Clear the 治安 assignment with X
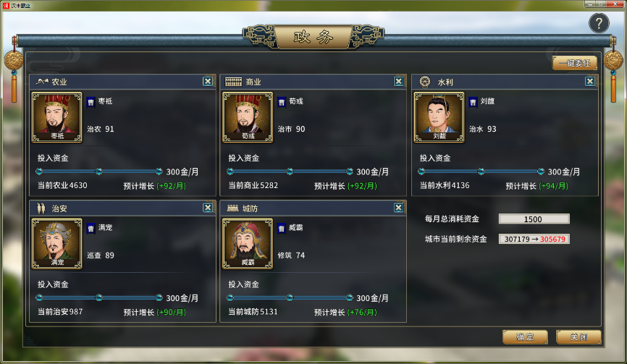 [208, 208]
